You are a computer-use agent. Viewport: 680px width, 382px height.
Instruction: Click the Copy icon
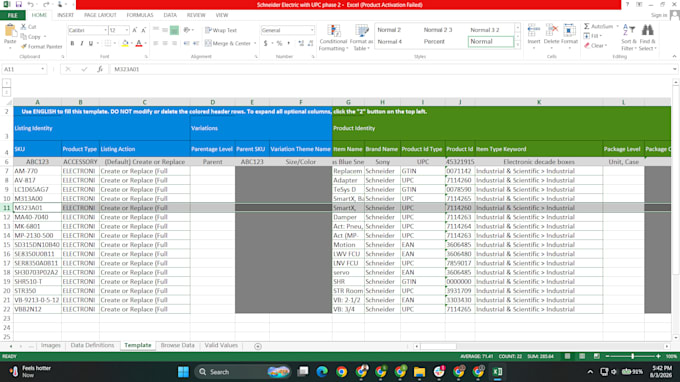click(23, 37)
